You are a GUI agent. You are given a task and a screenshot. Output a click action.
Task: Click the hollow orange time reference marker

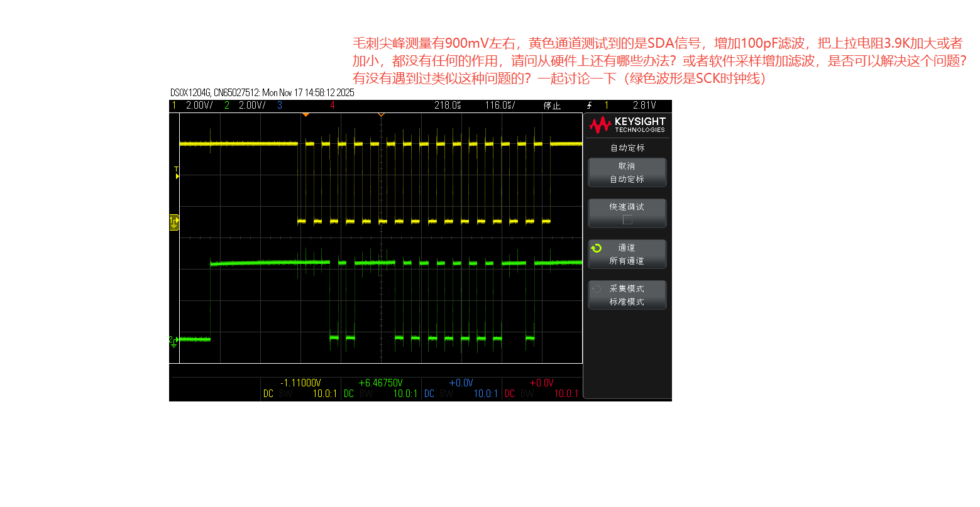[381, 115]
